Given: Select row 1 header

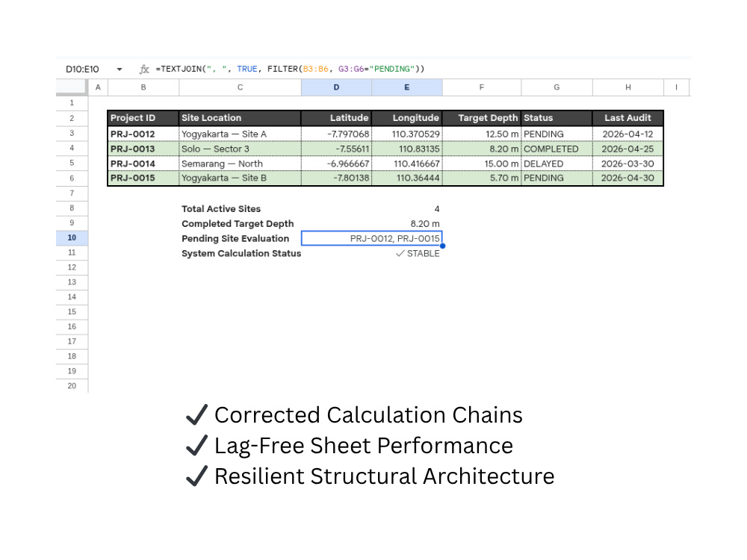Looking at the screenshot, I should pos(72,103).
